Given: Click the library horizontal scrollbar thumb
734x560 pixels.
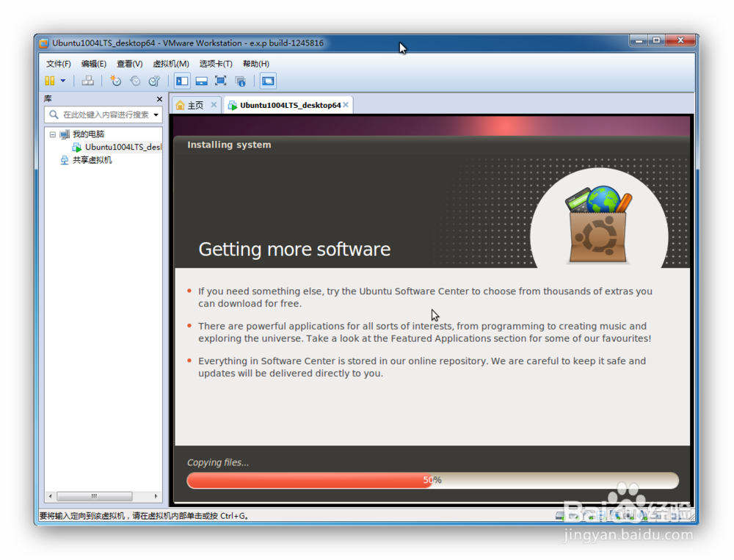Looking at the screenshot, I should point(95,496).
